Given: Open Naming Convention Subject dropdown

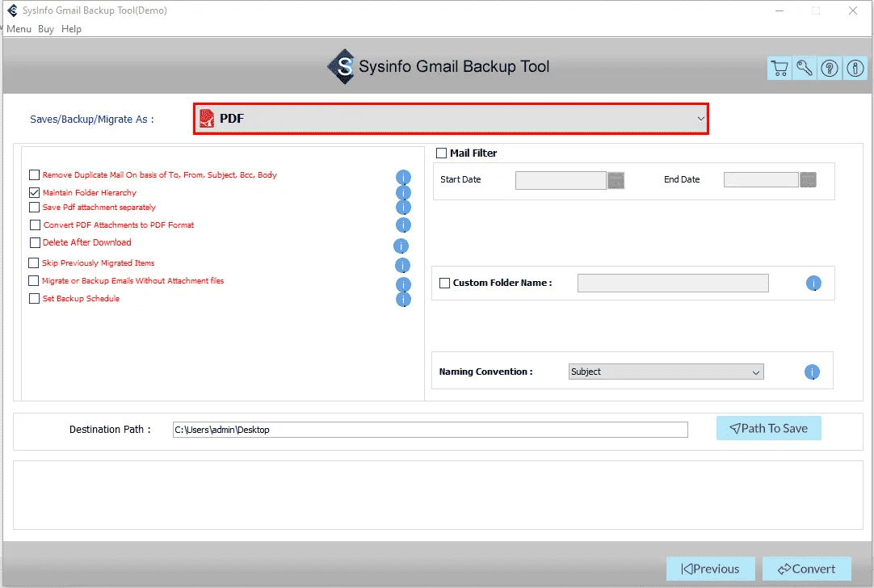Looking at the screenshot, I should click(x=666, y=372).
